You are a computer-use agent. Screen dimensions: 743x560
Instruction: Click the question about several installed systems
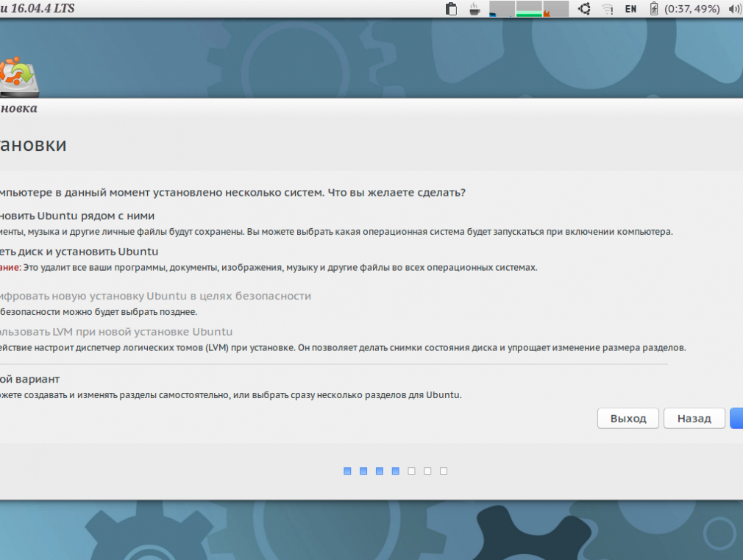click(x=232, y=193)
